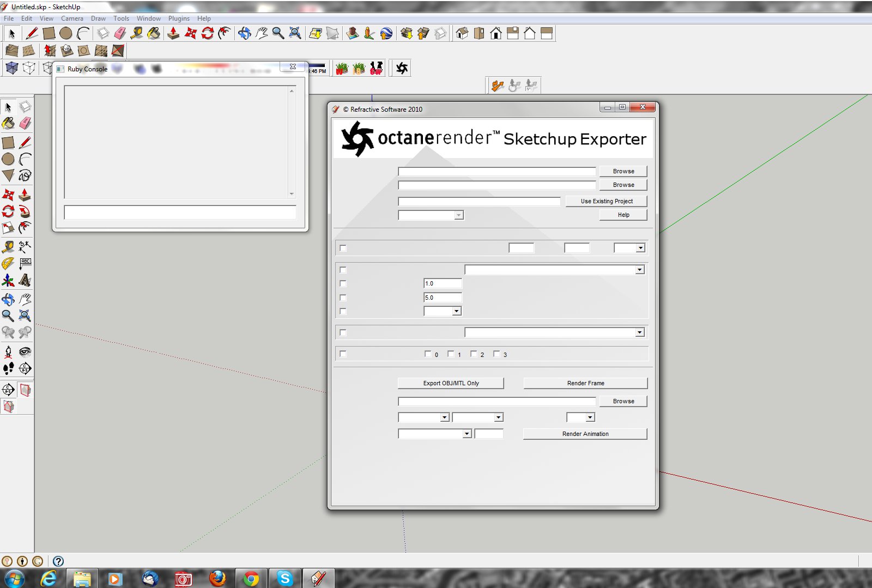The image size is (872, 588).
Task: Open the Tools menu
Action: [x=121, y=19]
